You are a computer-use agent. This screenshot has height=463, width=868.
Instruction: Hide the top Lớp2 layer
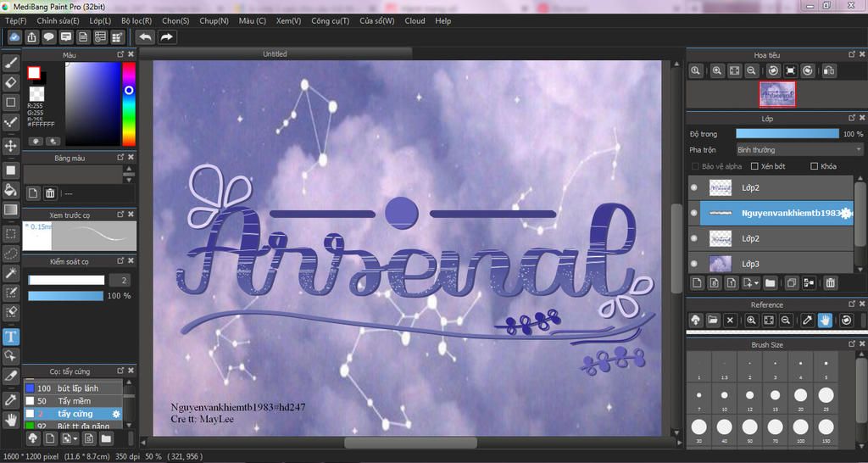point(694,187)
